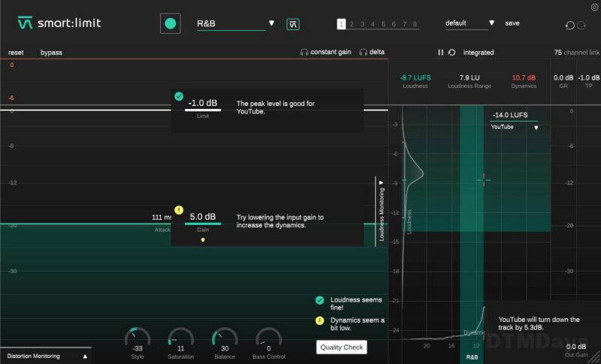The image size is (601, 364).
Task: Click the redo arrow icon
Action: click(x=581, y=25)
